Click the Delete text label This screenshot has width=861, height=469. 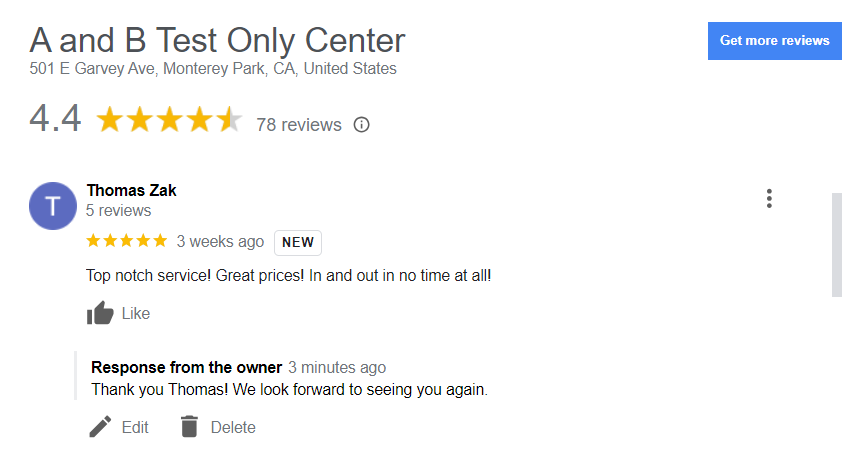pos(233,428)
